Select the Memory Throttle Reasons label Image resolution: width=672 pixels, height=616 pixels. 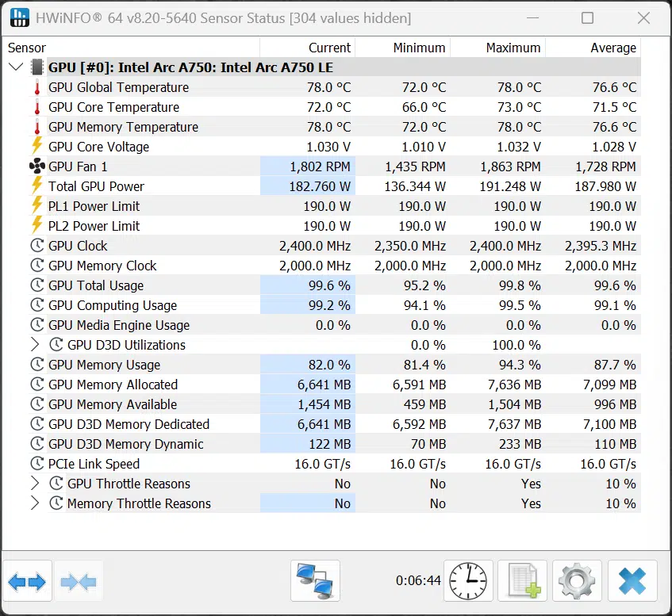pyautogui.click(x=139, y=503)
